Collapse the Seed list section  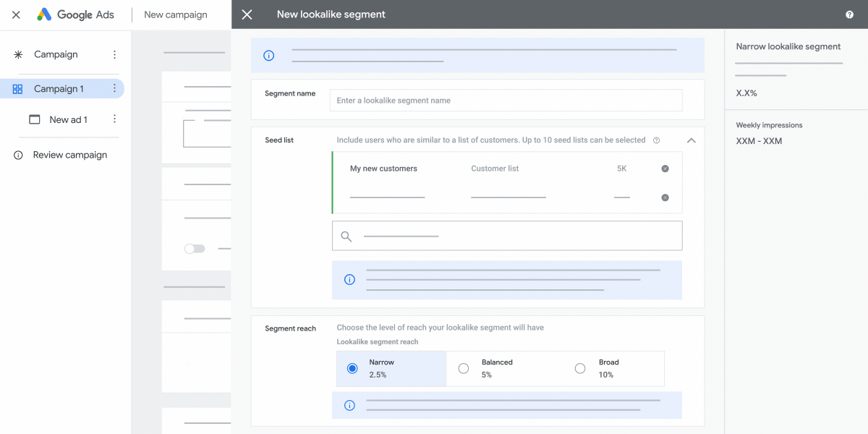pos(691,140)
